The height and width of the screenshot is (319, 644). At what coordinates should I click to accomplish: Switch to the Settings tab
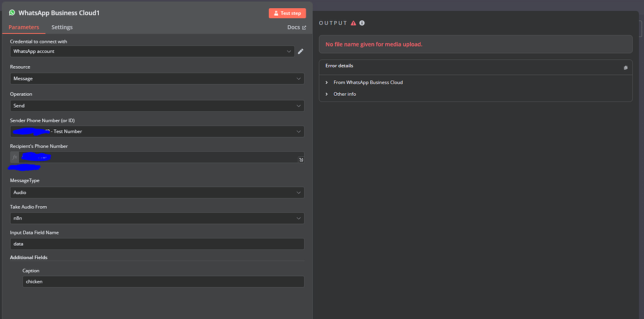click(x=62, y=28)
